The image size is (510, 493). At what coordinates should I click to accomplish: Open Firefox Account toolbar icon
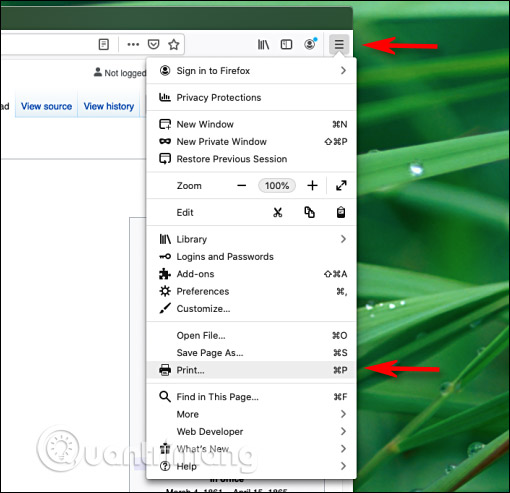click(x=310, y=44)
